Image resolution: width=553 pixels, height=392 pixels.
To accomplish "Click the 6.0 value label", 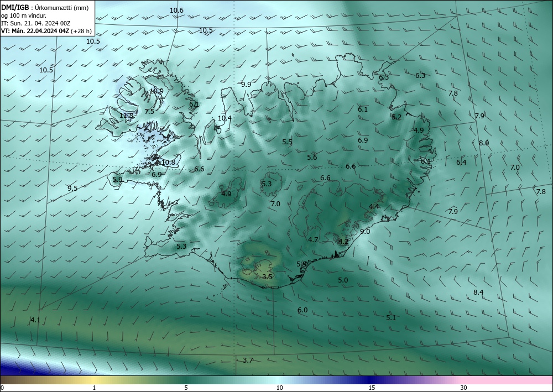I will (x=302, y=310).
